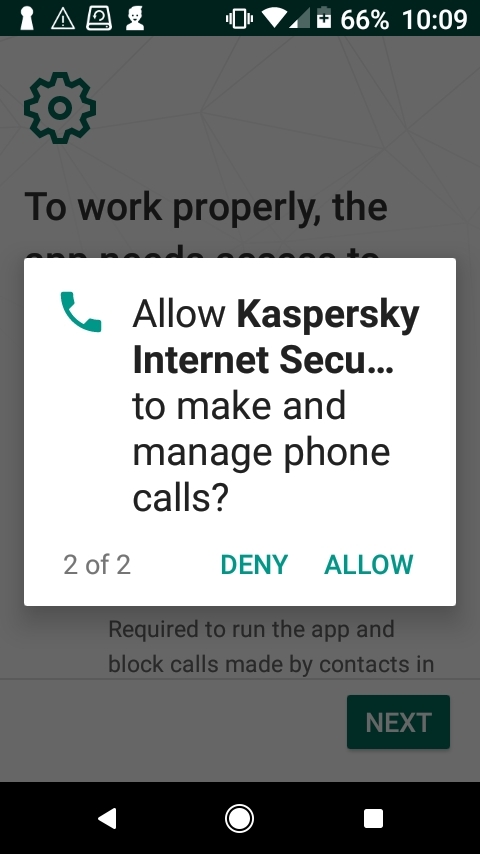This screenshot has width=480, height=854.
Task: Tap the gear settings icon
Action: click(60, 108)
